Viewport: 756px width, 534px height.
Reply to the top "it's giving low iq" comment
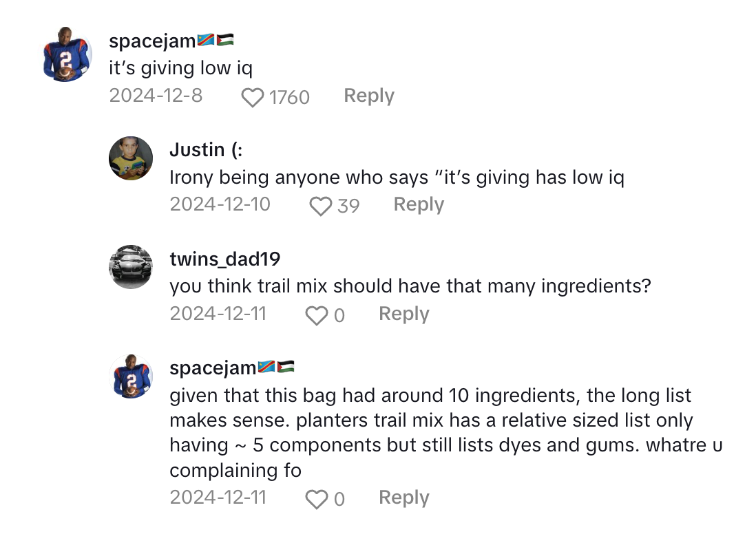tap(369, 96)
